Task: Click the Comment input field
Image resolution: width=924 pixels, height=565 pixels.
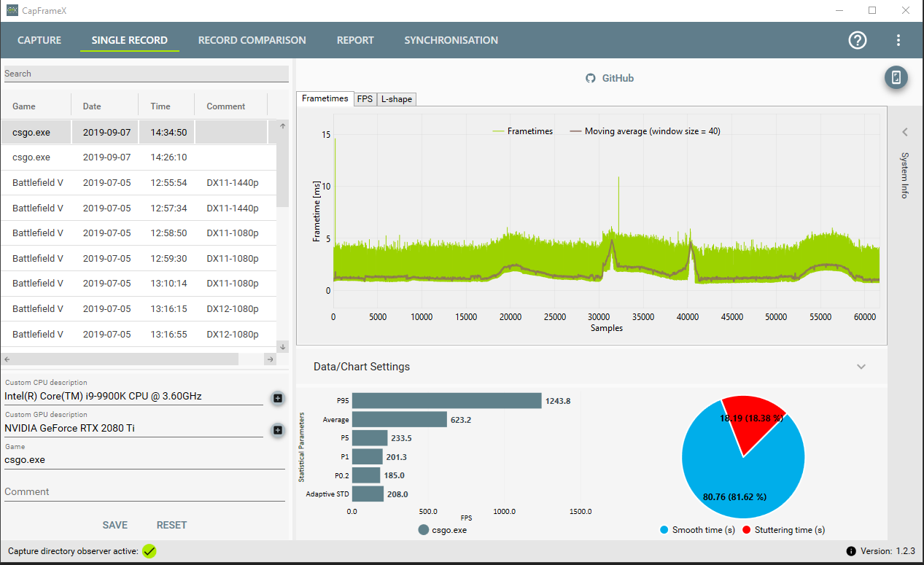Action: 144,492
